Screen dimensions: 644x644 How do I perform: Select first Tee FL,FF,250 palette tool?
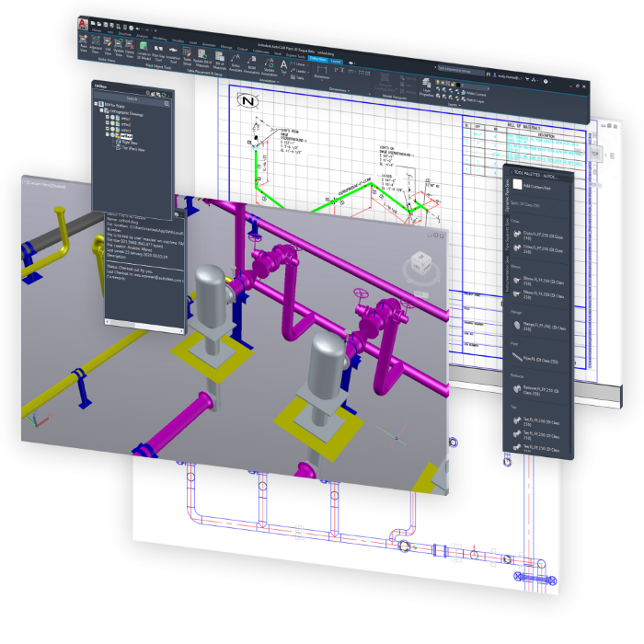(x=537, y=421)
